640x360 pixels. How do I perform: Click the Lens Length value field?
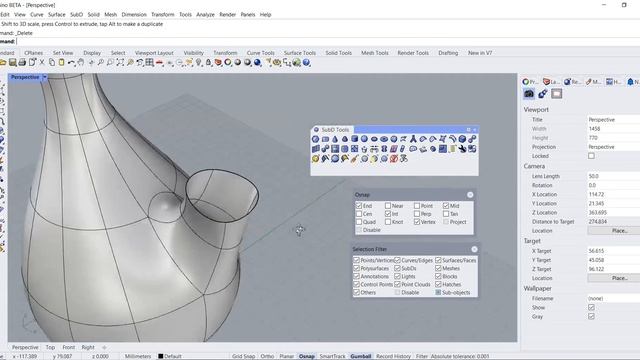(613, 176)
